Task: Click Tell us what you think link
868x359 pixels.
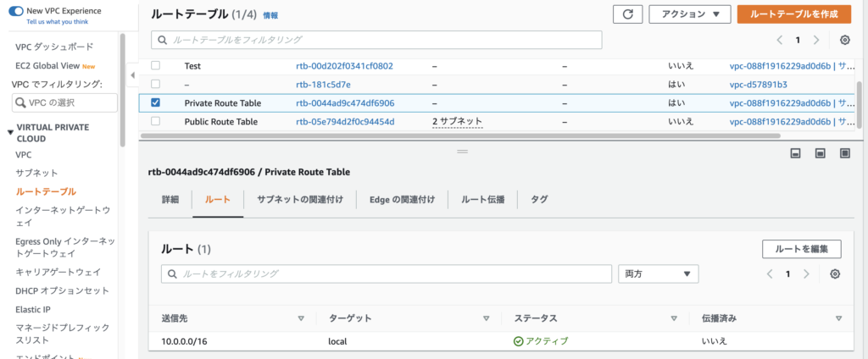Action: (57, 21)
